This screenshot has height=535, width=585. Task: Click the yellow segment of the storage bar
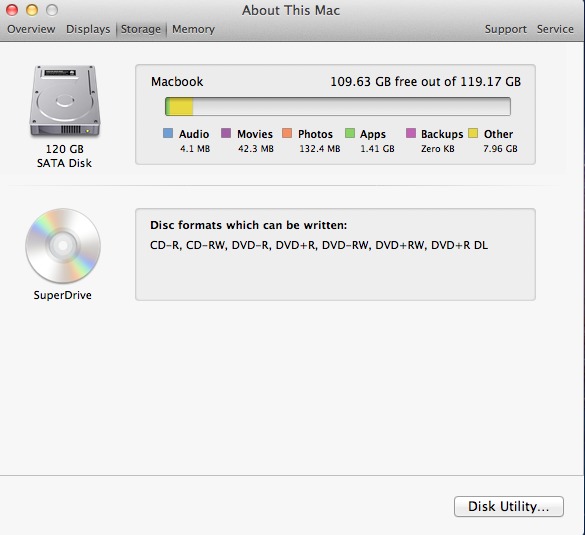pyautogui.click(x=181, y=107)
